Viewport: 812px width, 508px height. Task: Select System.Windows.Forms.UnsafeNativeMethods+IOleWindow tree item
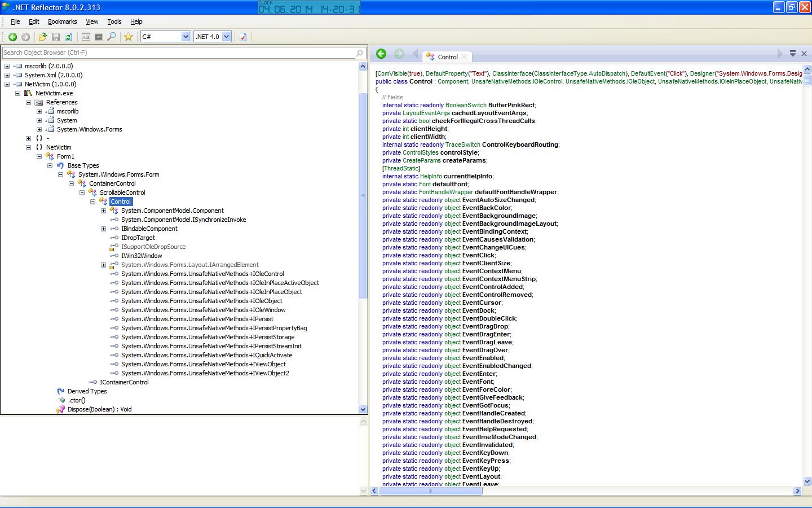[203, 310]
